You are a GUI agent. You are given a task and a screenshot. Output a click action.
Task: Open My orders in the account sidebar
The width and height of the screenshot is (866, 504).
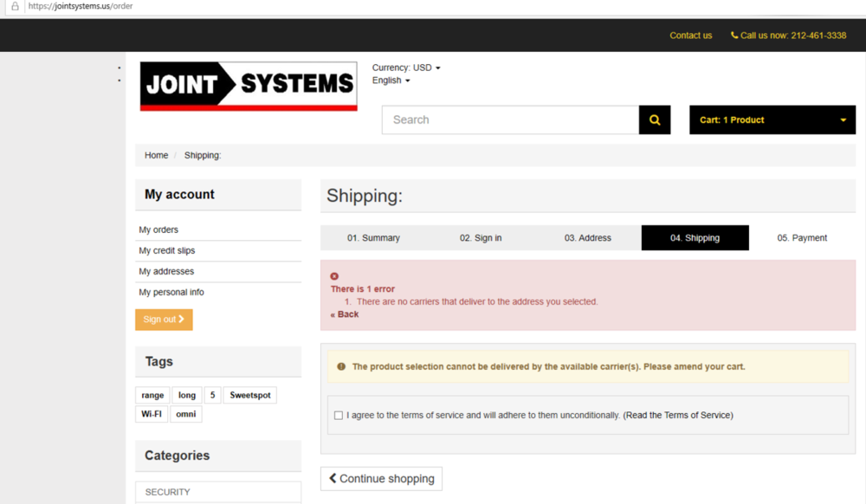point(158,229)
